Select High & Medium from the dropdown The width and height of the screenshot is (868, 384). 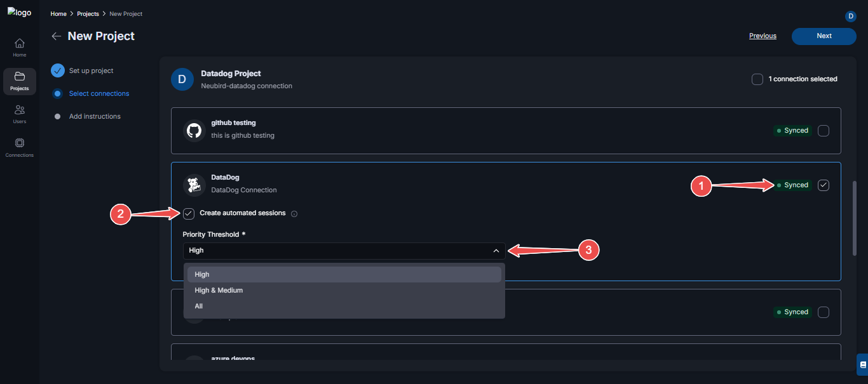219,290
